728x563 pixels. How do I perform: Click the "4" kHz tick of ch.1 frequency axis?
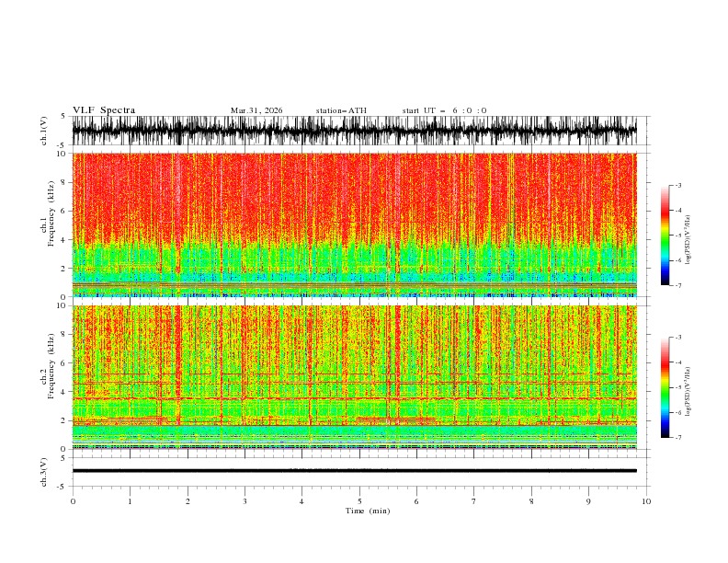point(63,240)
